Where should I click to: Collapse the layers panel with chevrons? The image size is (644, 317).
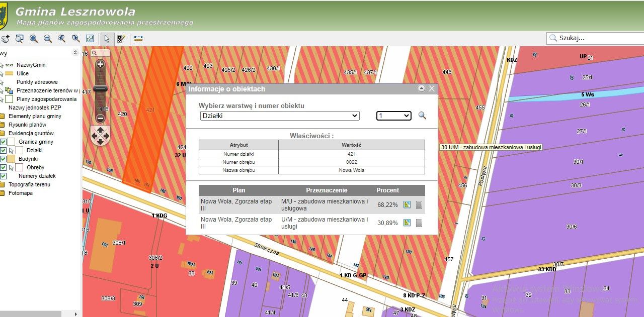[x=75, y=53]
